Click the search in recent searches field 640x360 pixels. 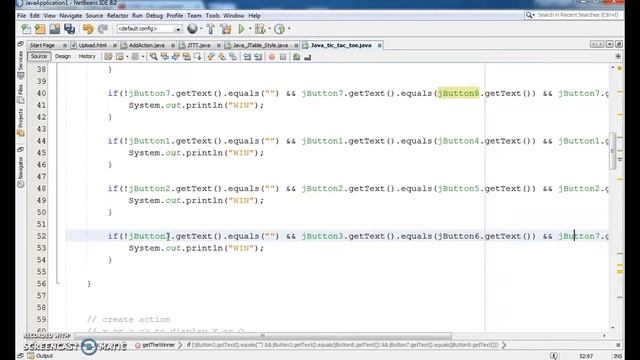(573, 15)
